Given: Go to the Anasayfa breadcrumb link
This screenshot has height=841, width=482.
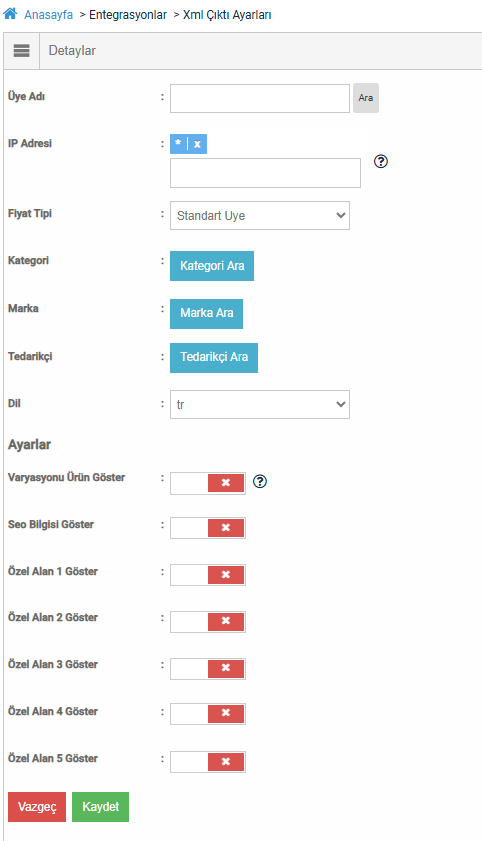Looking at the screenshot, I should click(x=48, y=14).
